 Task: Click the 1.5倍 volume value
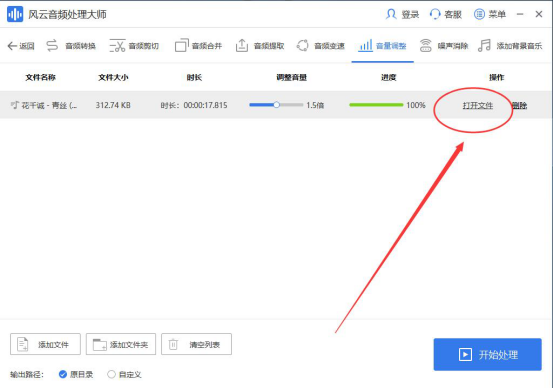coord(315,105)
